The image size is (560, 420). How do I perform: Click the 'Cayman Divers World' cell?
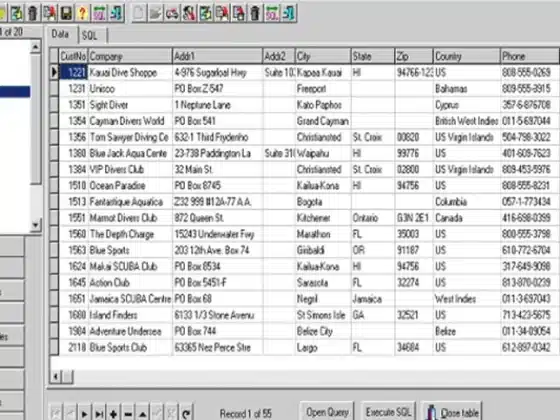click(x=130, y=121)
